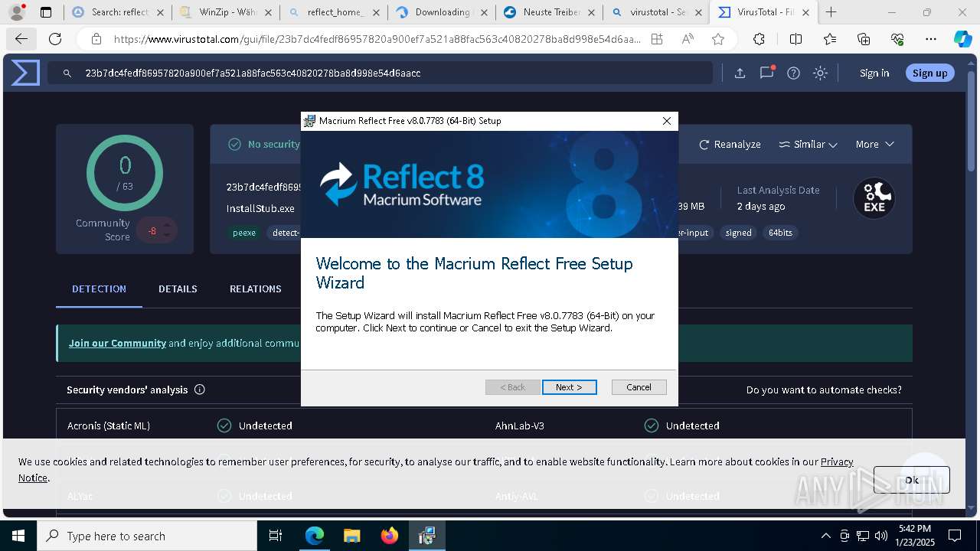The height and width of the screenshot is (551, 980).
Task: Switch to the virustotal search browser tab
Action: 657,12
